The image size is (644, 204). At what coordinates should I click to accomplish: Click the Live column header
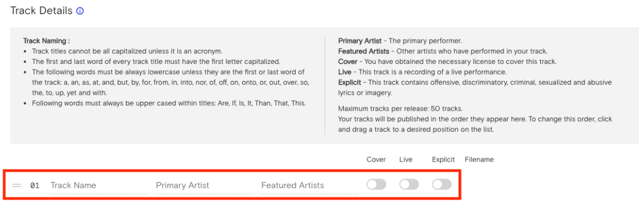pyautogui.click(x=406, y=159)
